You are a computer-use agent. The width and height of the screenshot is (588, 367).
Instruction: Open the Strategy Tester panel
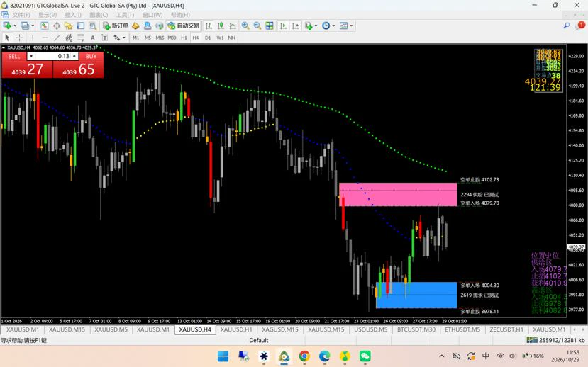(x=93, y=26)
